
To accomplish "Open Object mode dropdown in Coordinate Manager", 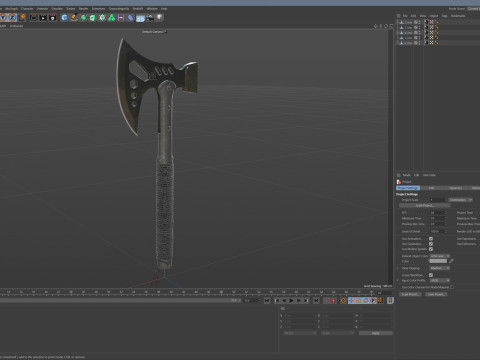I will pos(300,333).
